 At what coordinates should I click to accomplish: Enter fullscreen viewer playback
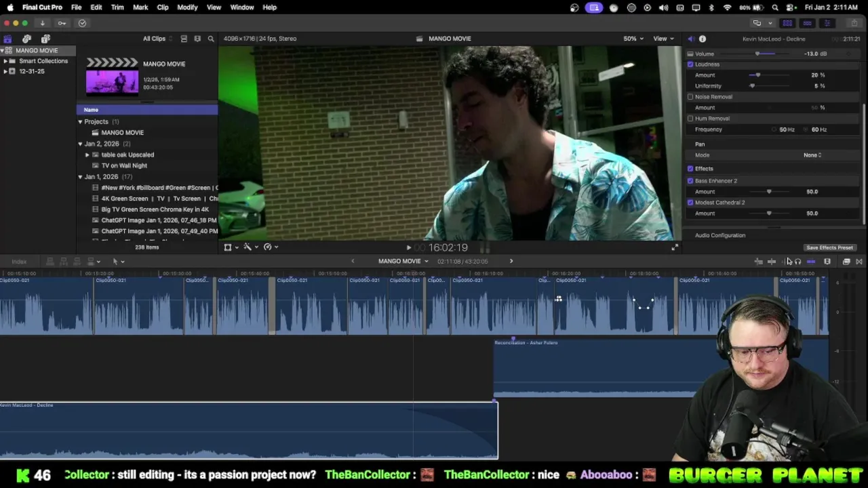tap(675, 247)
